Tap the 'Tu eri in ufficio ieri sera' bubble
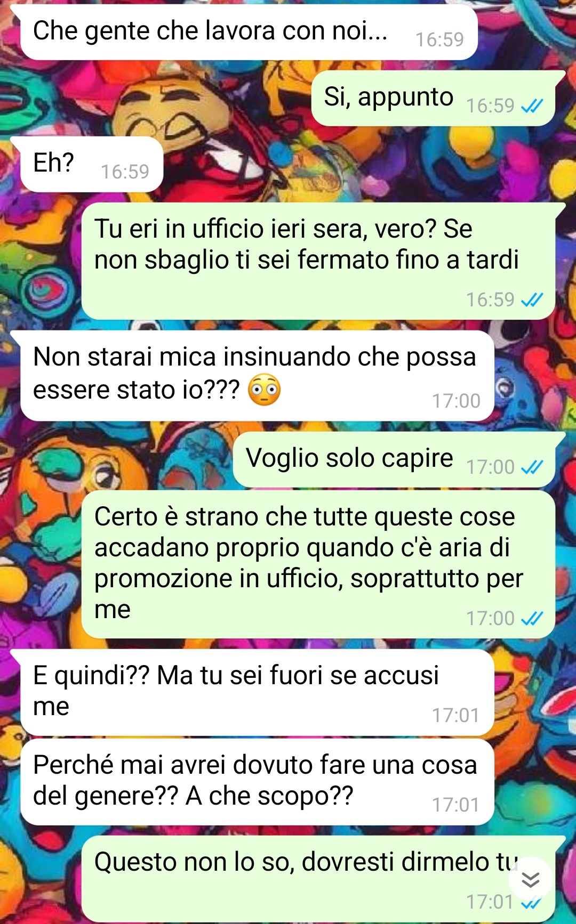576x924 pixels. coord(318,261)
